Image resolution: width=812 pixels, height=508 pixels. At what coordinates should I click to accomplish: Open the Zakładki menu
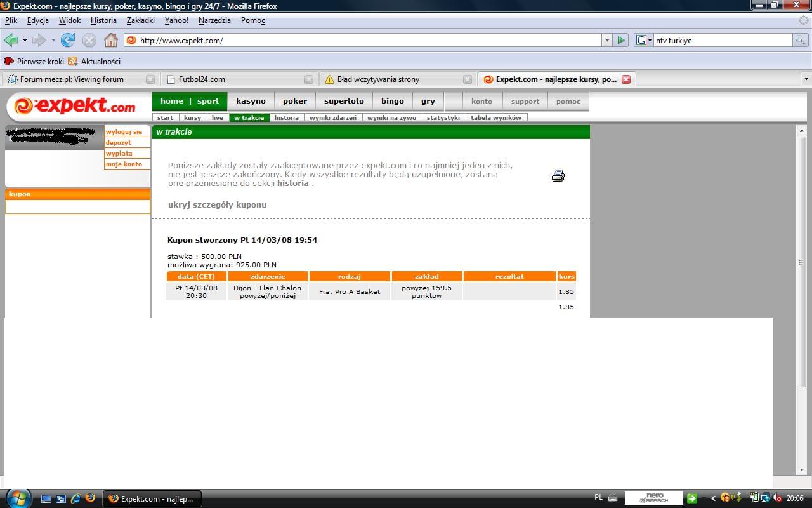(x=140, y=20)
